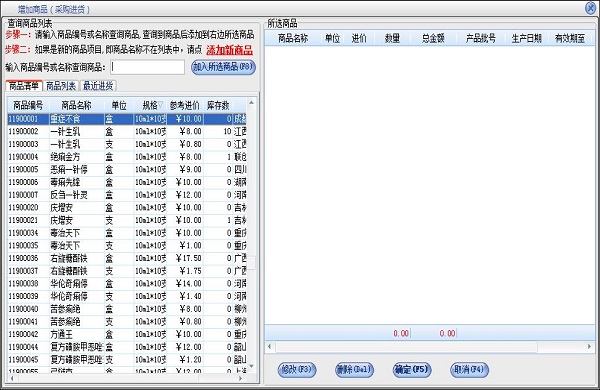Click 修改 (F3) button
This screenshot has height=390, width=600.
coord(297,370)
